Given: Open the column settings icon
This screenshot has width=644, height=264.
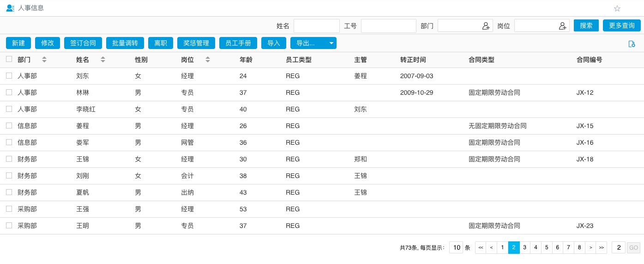Looking at the screenshot, I should tap(632, 43).
